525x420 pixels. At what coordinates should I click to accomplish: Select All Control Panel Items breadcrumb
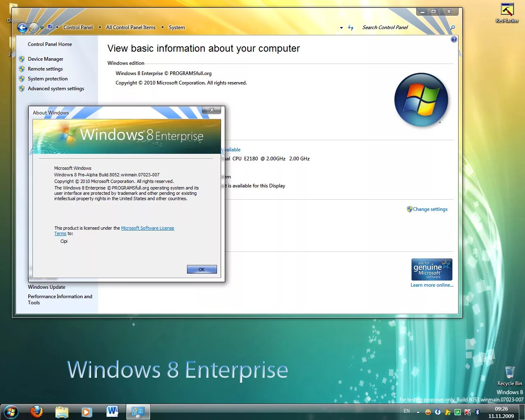[x=131, y=27]
